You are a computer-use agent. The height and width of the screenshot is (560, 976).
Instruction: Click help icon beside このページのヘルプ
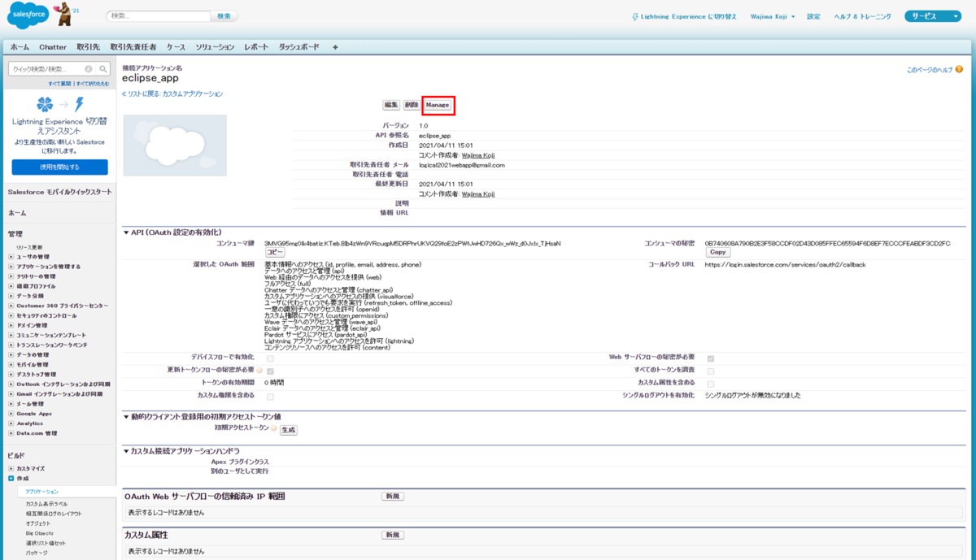click(960, 70)
